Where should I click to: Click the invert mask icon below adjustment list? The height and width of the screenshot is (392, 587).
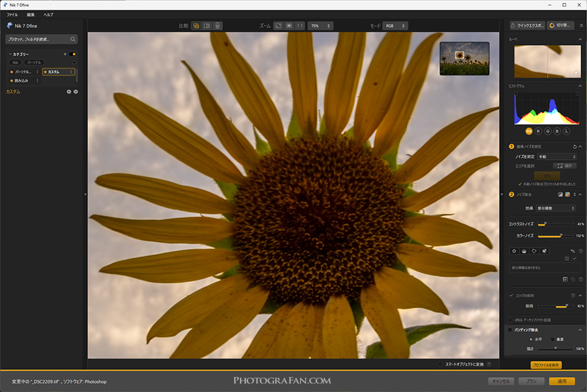565,279
